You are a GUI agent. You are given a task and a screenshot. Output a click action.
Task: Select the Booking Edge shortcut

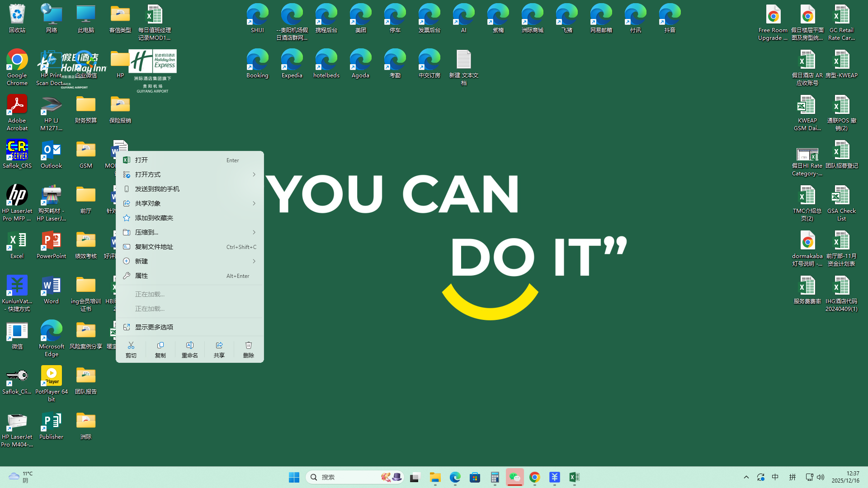click(257, 64)
